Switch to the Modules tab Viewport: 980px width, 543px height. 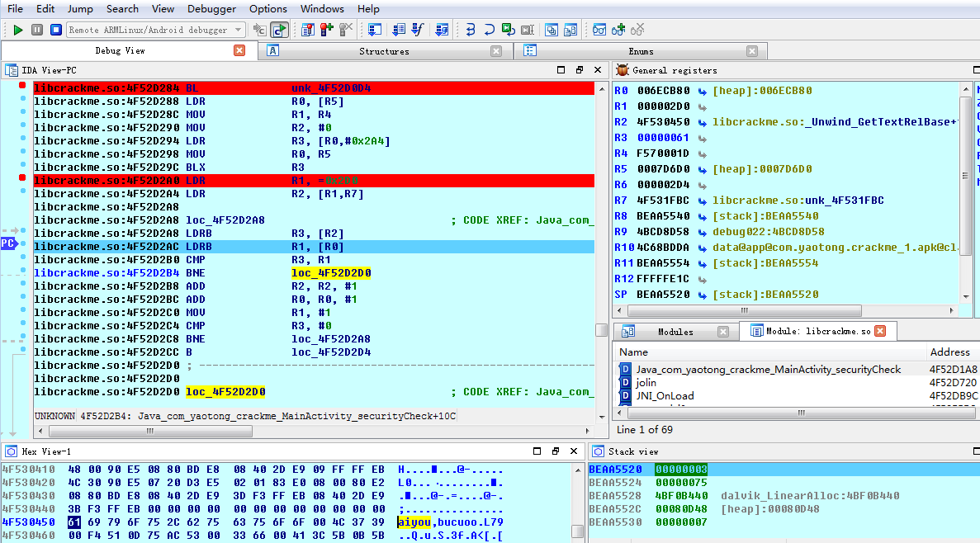[675, 332]
